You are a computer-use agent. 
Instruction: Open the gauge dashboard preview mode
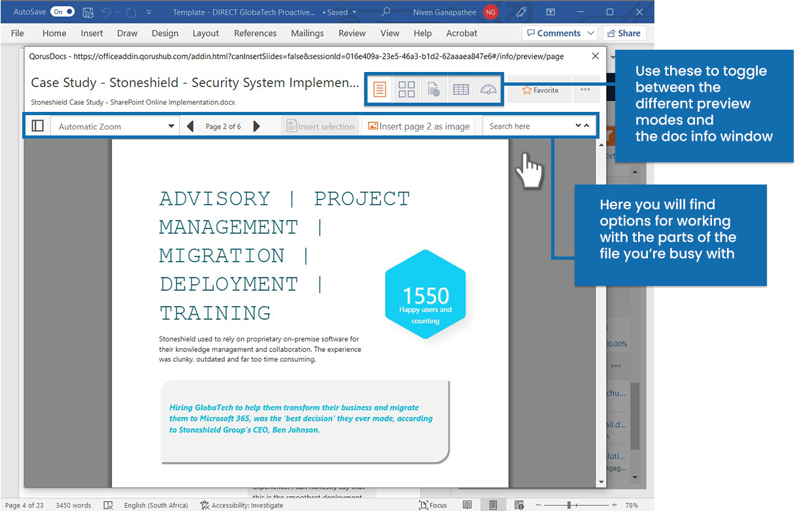point(488,89)
